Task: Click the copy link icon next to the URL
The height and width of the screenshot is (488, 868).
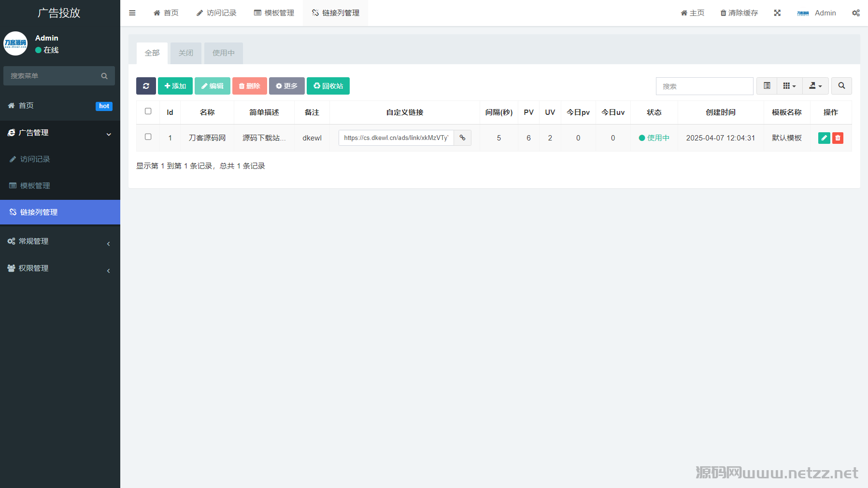Action: (x=462, y=138)
